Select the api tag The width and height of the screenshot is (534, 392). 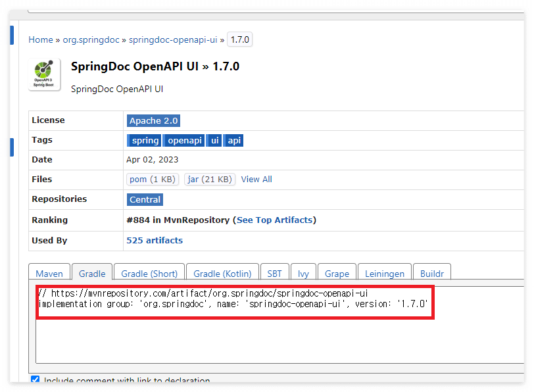click(x=233, y=140)
